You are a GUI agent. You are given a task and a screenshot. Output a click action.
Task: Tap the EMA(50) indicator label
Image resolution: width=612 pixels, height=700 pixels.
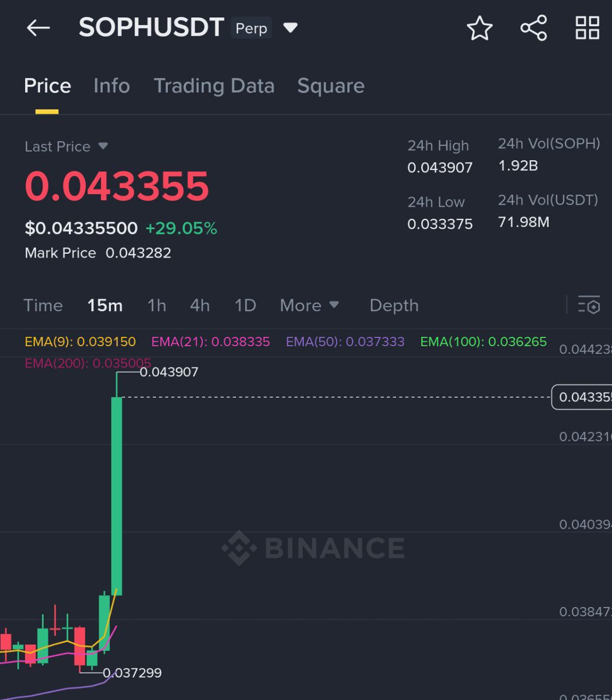point(345,342)
